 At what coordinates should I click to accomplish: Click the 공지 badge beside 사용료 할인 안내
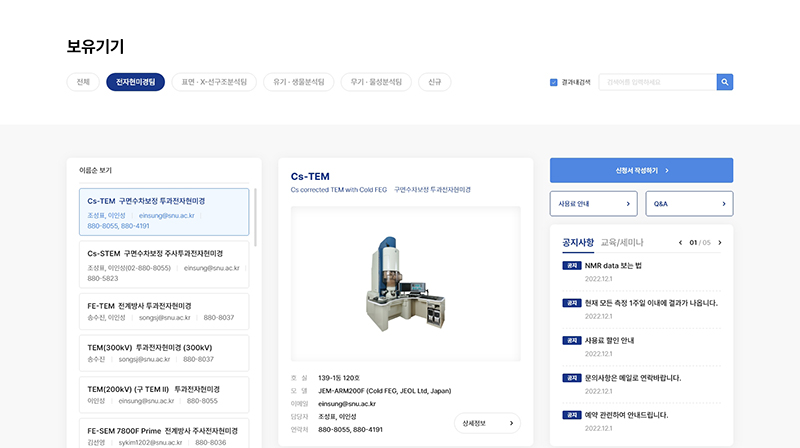point(571,340)
